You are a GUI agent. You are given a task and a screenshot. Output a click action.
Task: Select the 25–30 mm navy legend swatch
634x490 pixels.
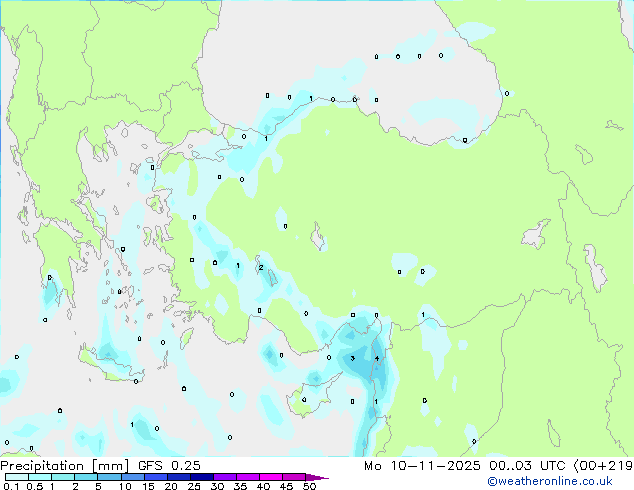tap(201, 477)
